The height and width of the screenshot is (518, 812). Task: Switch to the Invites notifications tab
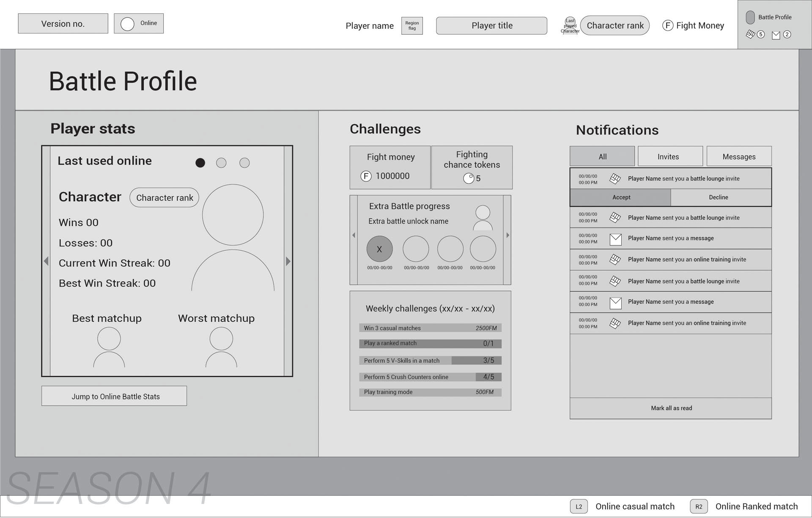670,156
